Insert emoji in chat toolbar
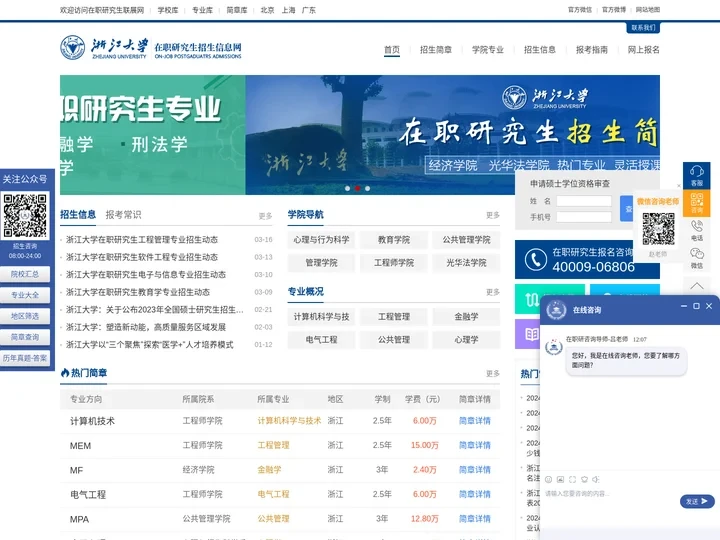The width and height of the screenshot is (720, 540). (548, 479)
